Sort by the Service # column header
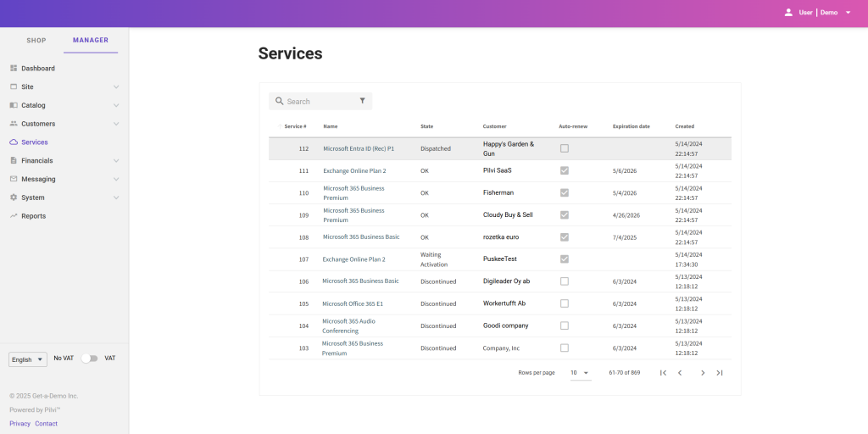This screenshot has height=434, width=868. point(295,126)
